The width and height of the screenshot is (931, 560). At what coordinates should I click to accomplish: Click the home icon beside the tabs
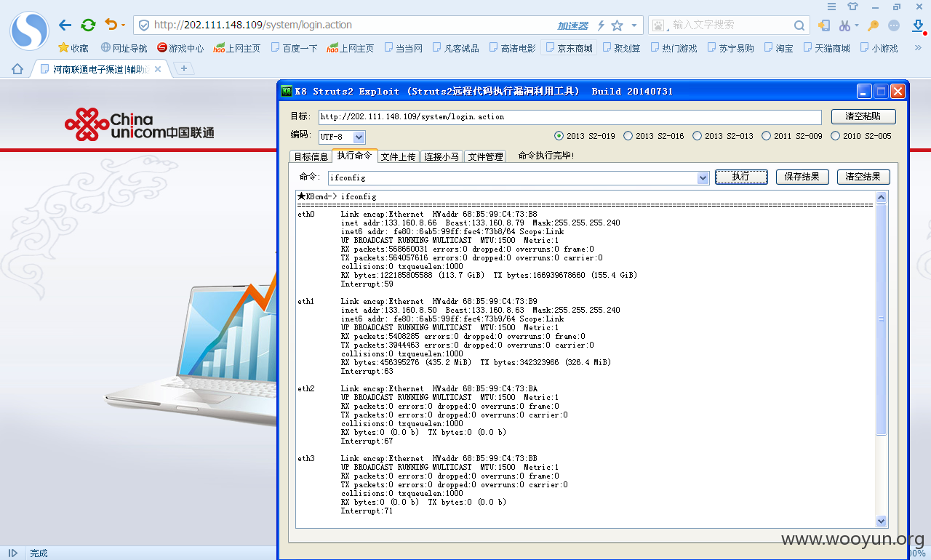[x=17, y=69]
